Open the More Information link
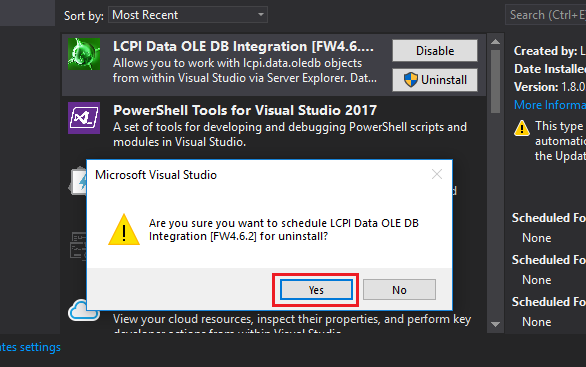The height and width of the screenshot is (367, 586). [550, 105]
